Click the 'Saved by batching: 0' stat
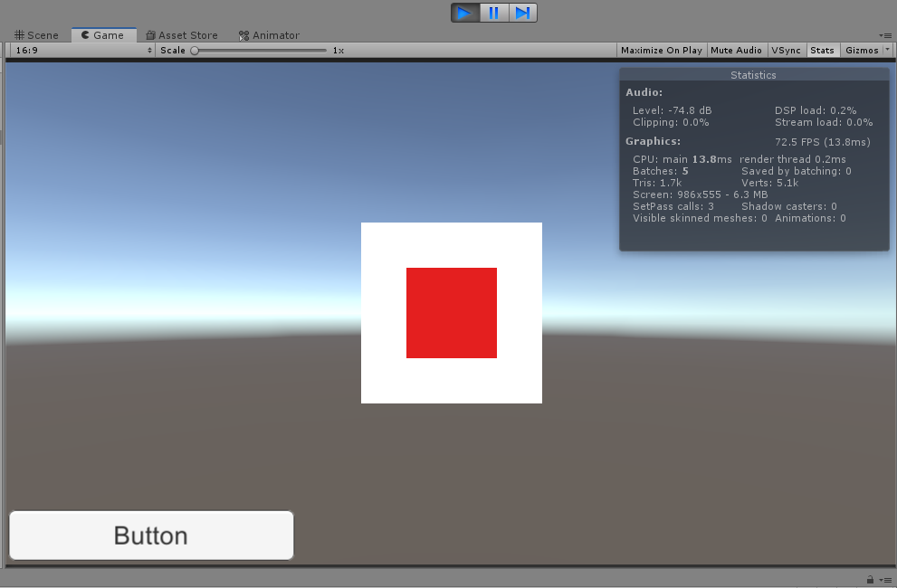Screen dimensions: 897x588 797,171
